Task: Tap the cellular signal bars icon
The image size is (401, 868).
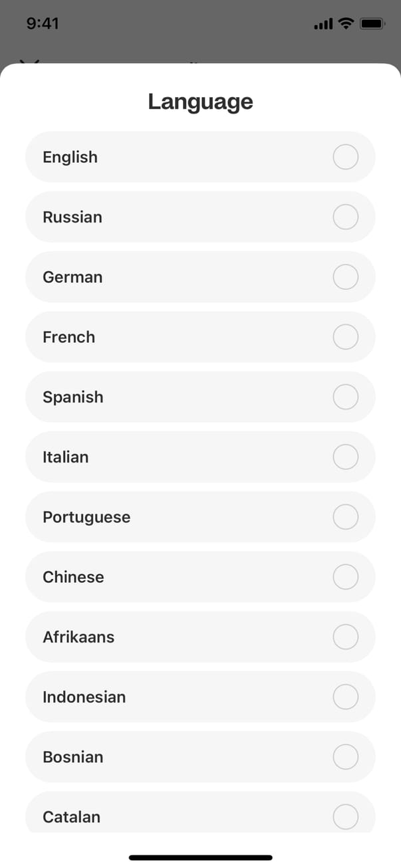Action: (323, 25)
